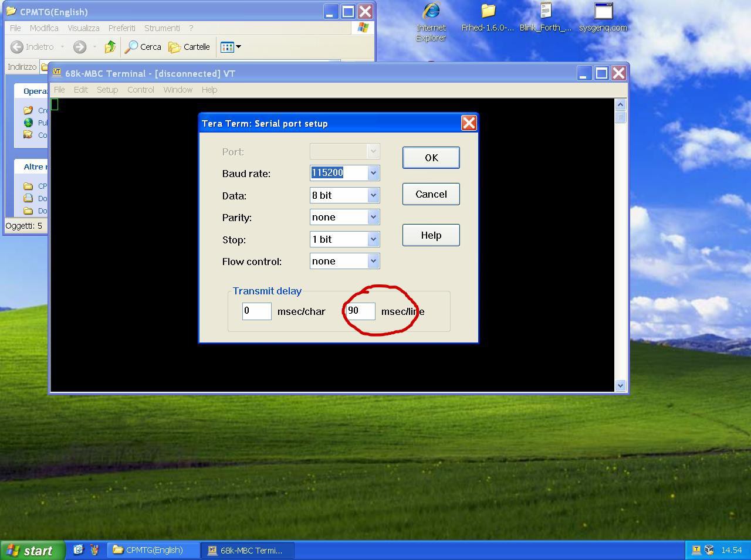Click the first system tray icon
This screenshot has width=751, height=560.
coord(696,550)
